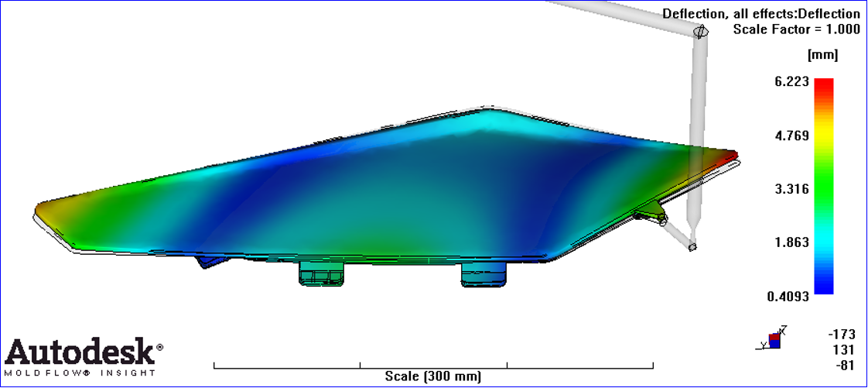
Task: Click the 'Deflection, all effects:Deflection' title
Action: tap(761, 13)
